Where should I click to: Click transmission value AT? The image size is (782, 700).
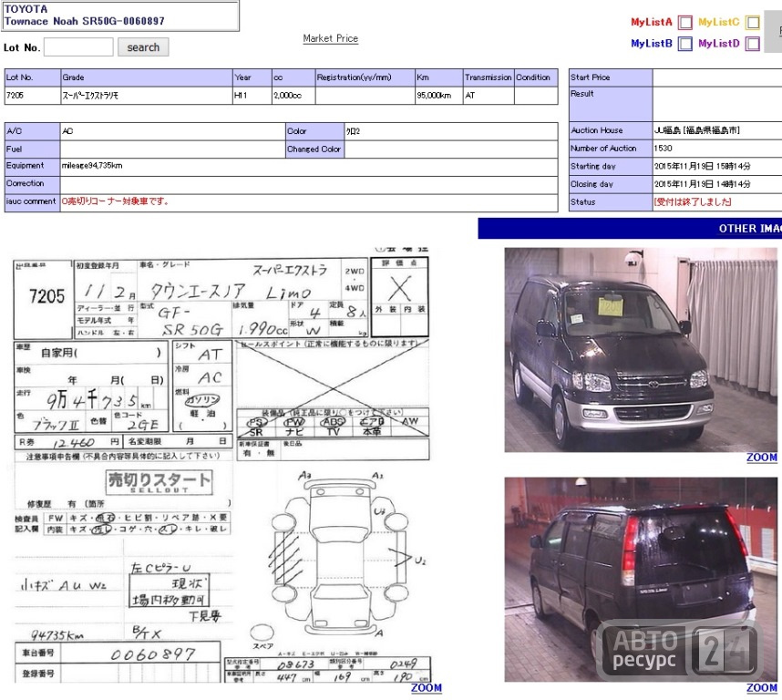pos(469,95)
